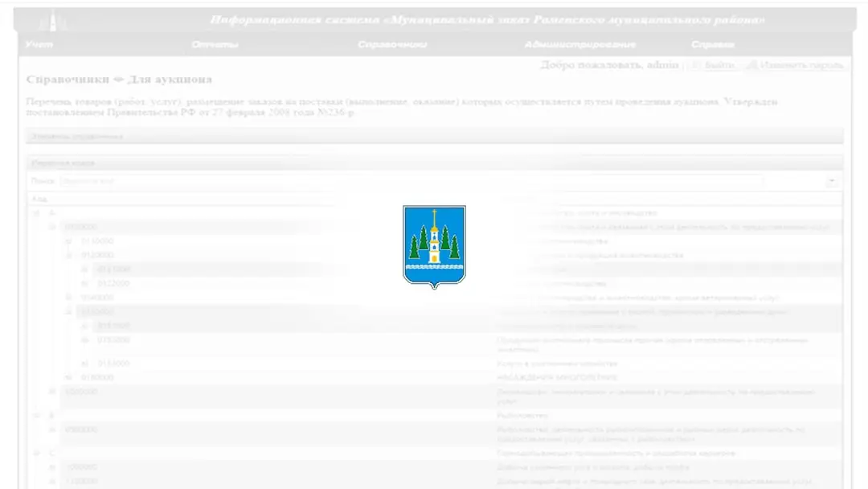Viewport: 868px width, 489px height.
Task: Open the Справка menu
Action: [712, 44]
